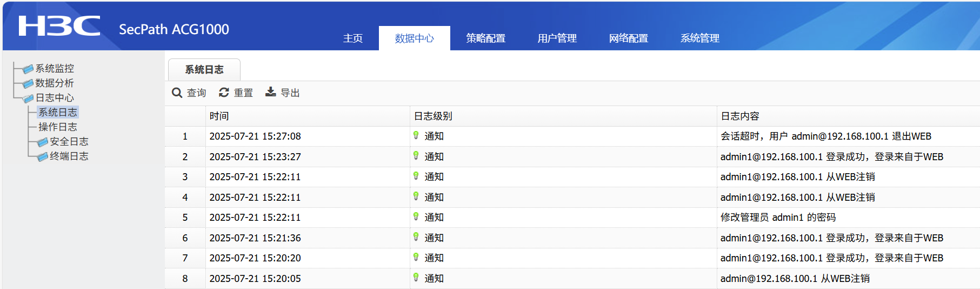Open 安全日志 tree node
This screenshot has height=289, width=980.
tap(69, 142)
